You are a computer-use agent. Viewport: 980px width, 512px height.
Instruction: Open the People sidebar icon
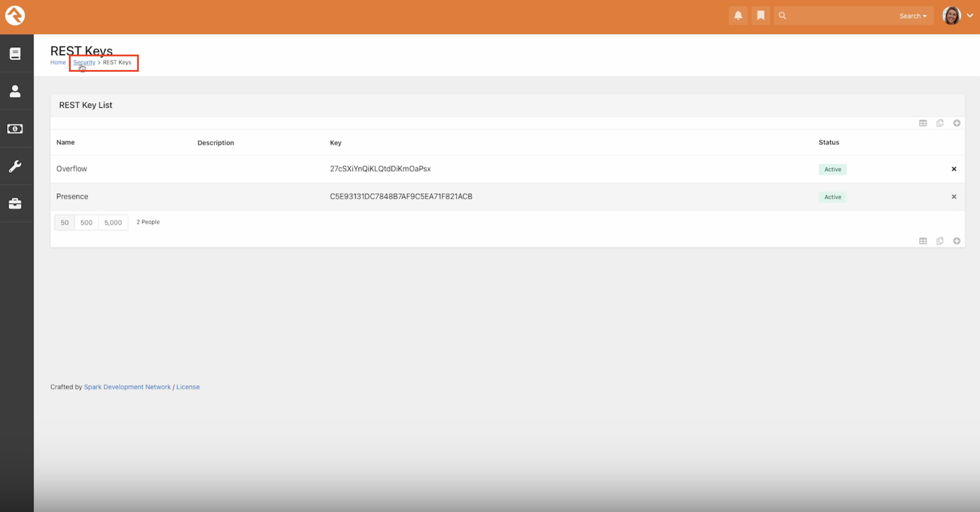[x=15, y=91]
